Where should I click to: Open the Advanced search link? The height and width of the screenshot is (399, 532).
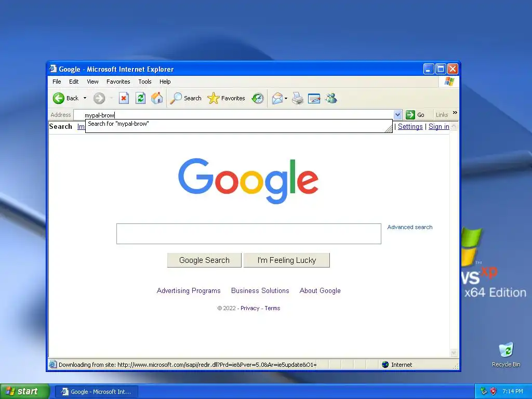[x=410, y=227]
